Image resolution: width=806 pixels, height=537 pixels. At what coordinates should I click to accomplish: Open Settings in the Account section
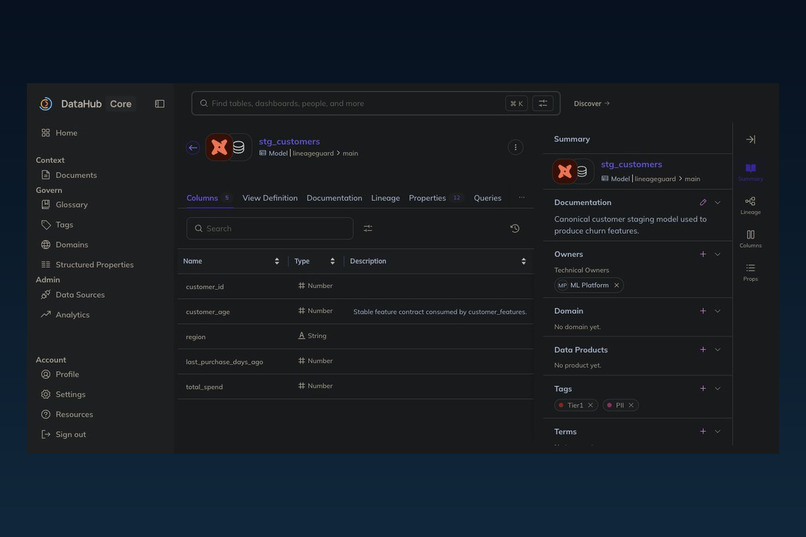pyautogui.click(x=63, y=394)
